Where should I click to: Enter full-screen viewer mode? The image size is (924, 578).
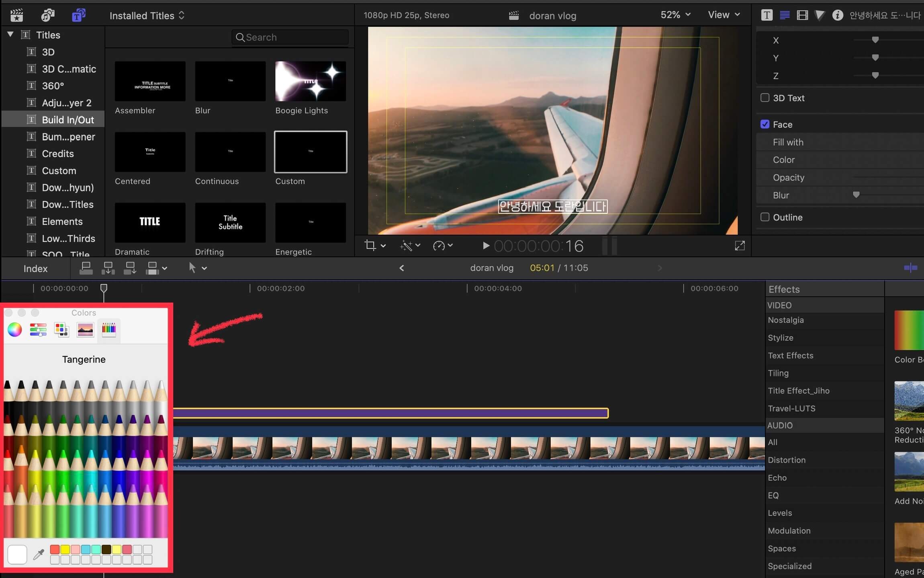tap(740, 246)
